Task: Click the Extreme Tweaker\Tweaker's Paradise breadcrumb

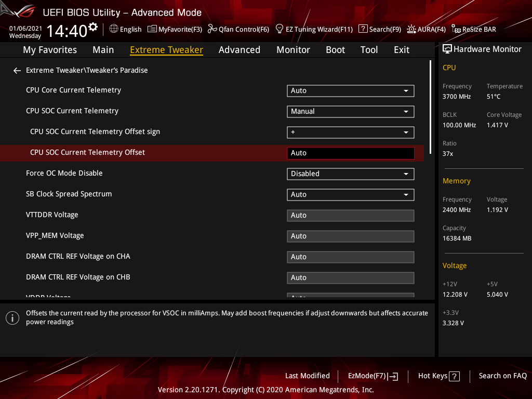Action: pyautogui.click(x=87, y=70)
